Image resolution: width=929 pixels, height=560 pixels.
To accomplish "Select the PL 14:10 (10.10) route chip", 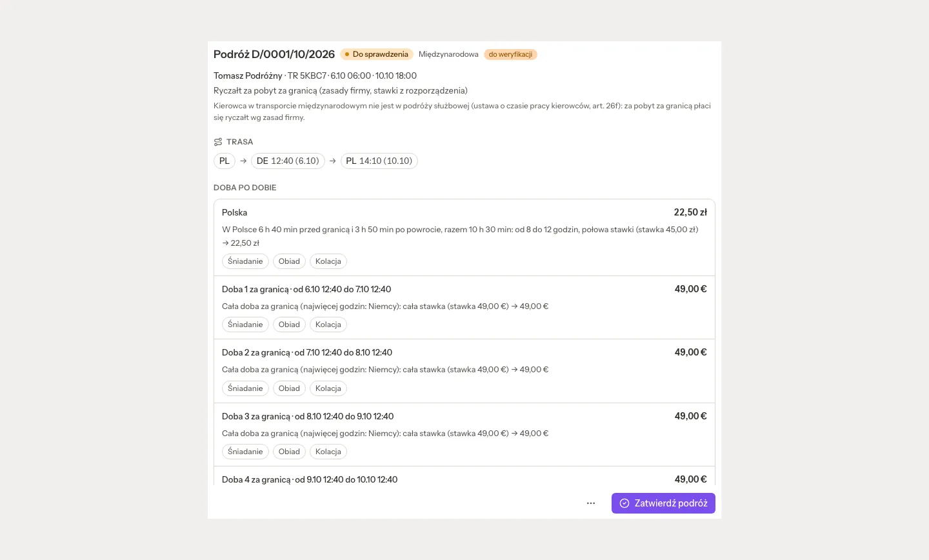I will pos(379,161).
